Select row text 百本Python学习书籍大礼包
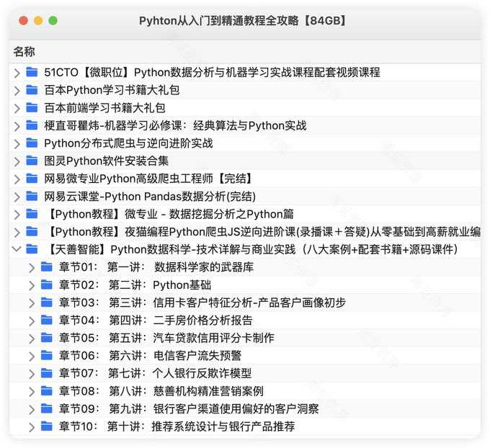The height and width of the screenshot is (448, 490). [x=112, y=90]
